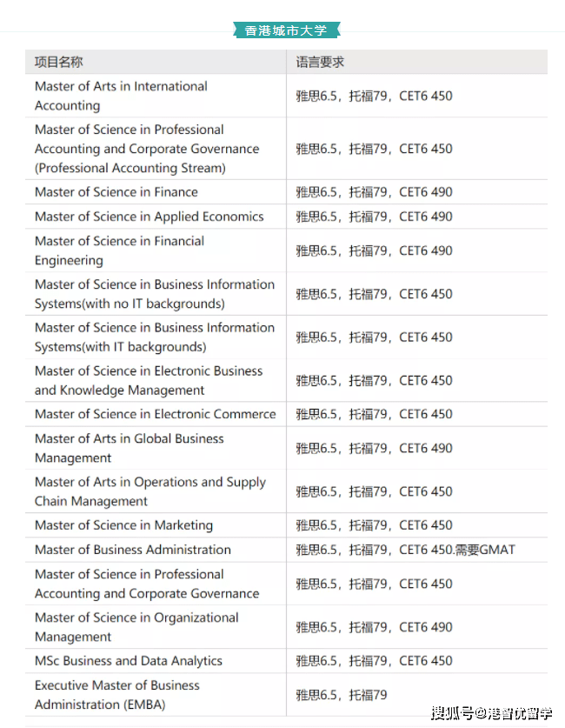Image resolution: width=565 pixels, height=728 pixels.
Task: Select Executive Master of Business Administration (EMBA)
Action: (x=117, y=695)
